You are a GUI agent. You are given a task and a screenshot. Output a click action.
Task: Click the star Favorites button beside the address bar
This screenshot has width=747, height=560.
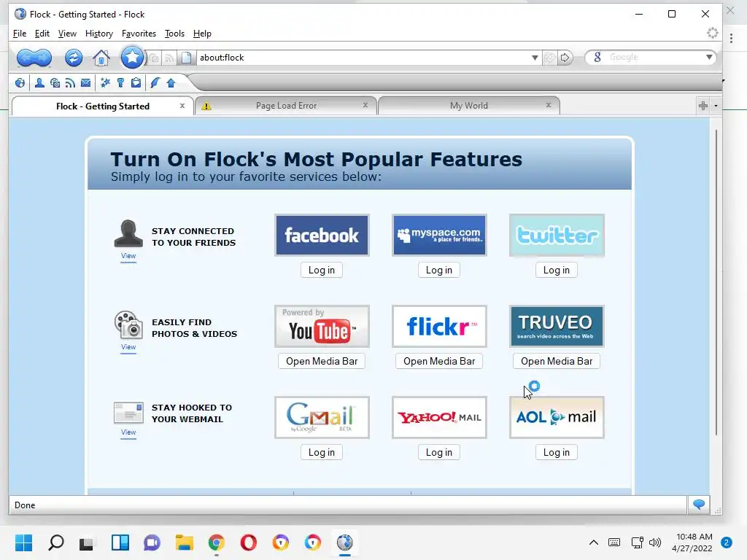tap(132, 58)
